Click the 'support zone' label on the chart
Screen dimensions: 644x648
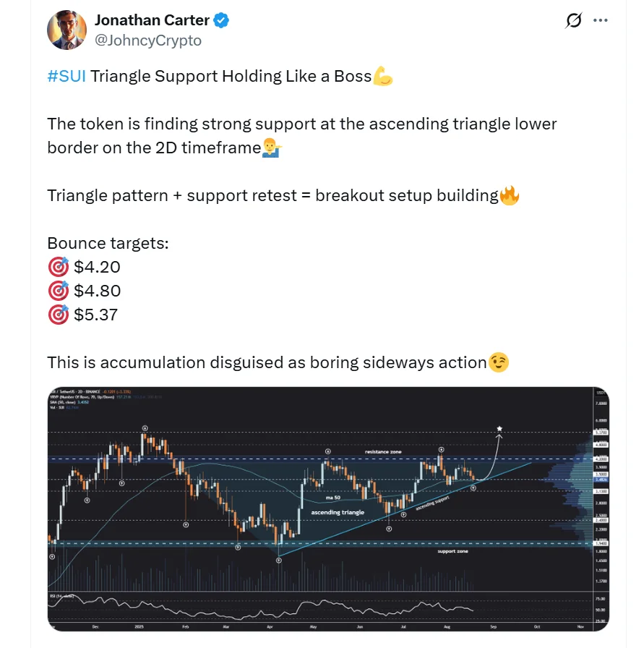point(452,551)
